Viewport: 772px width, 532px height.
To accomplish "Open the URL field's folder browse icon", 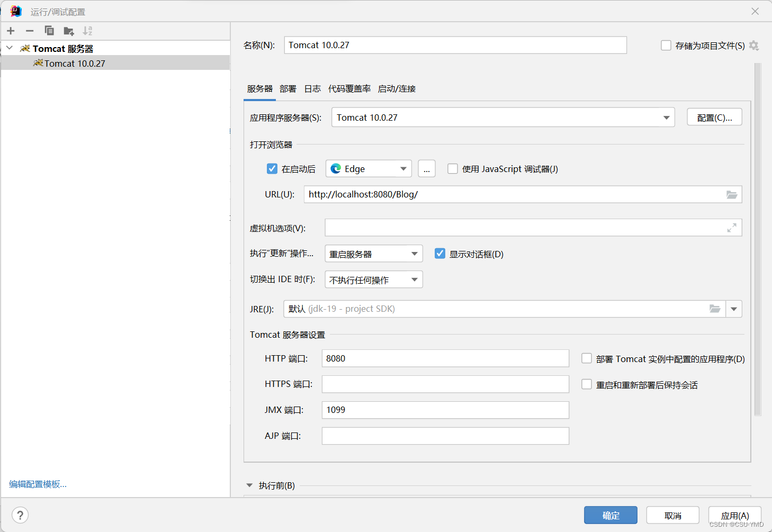I will [x=732, y=195].
